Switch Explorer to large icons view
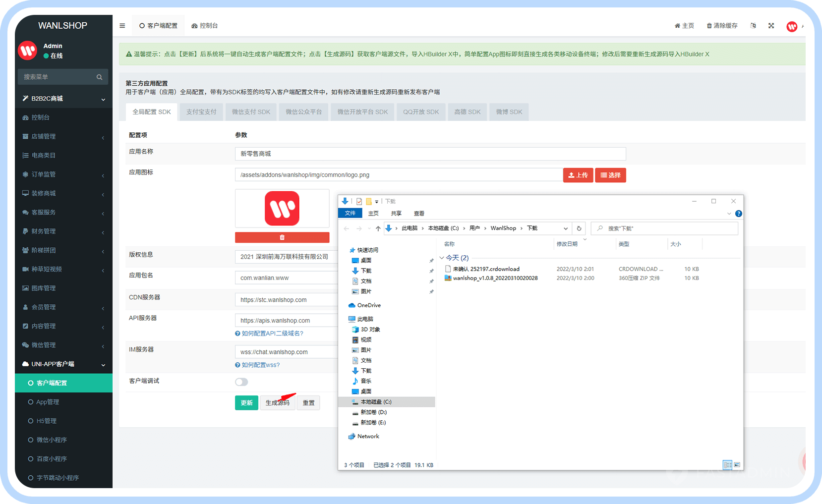The image size is (822, 504). point(737,465)
